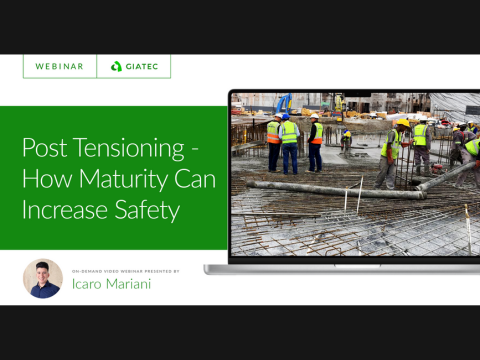
Task: Click the 'How Maturity Can' title line
Action: (x=119, y=179)
